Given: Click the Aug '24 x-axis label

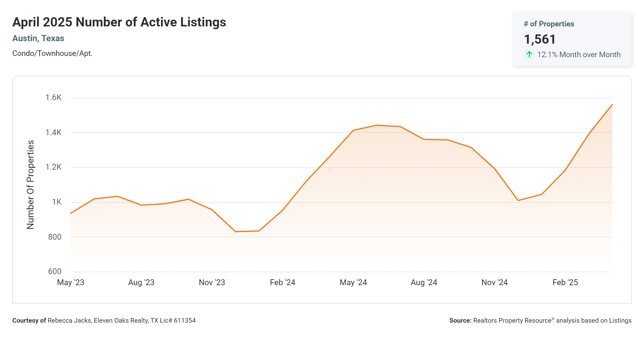Looking at the screenshot, I should (x=424, y=282).
